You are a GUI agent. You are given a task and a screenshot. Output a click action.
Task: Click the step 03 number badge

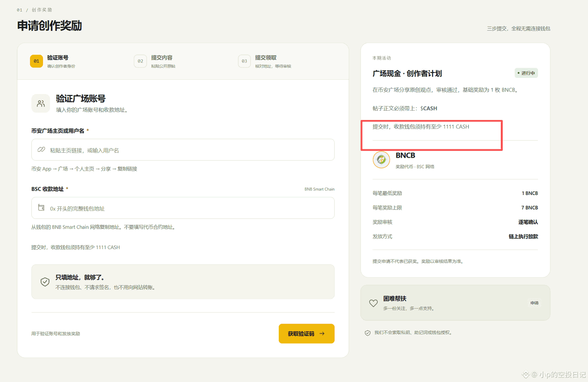pos(244,61)
